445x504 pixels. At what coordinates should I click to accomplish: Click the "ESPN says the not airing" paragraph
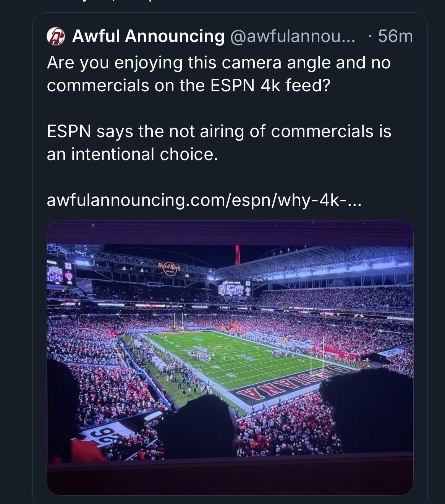218,143
